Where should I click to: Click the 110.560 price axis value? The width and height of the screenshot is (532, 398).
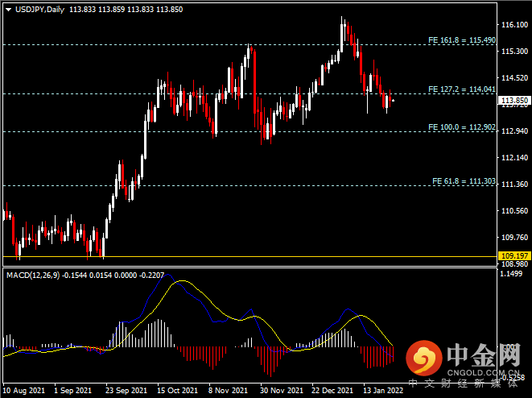[515, 211]
